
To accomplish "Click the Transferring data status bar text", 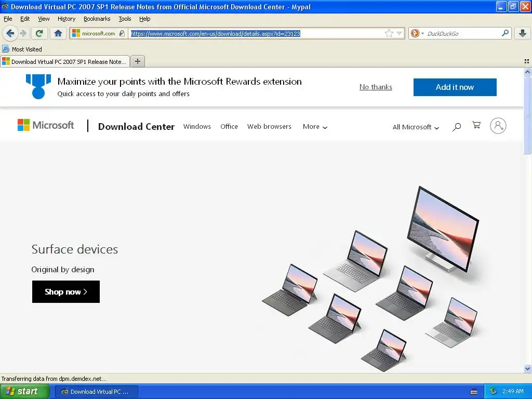I will point(54,379).
